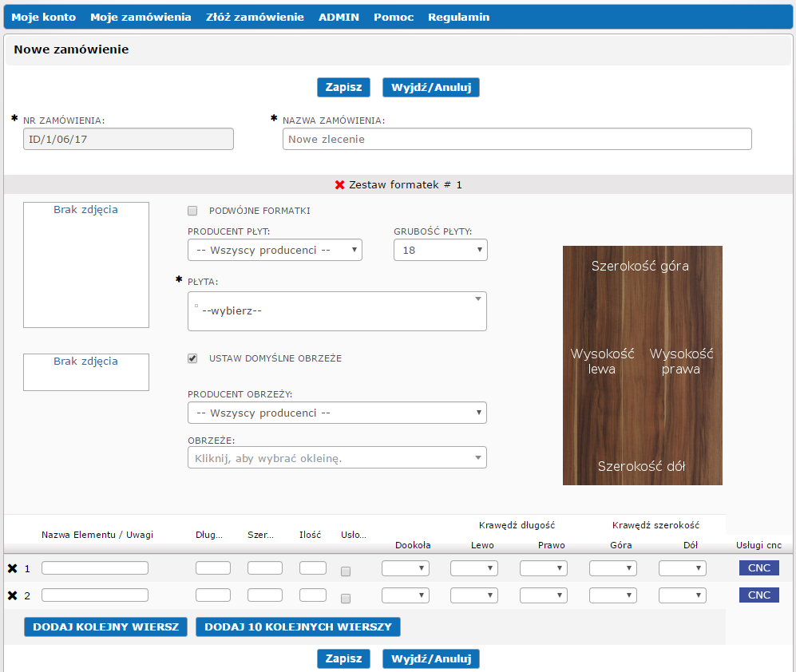Click the upper 'Brak zdjęcia' photo placeholder

[x=86, y=265]
